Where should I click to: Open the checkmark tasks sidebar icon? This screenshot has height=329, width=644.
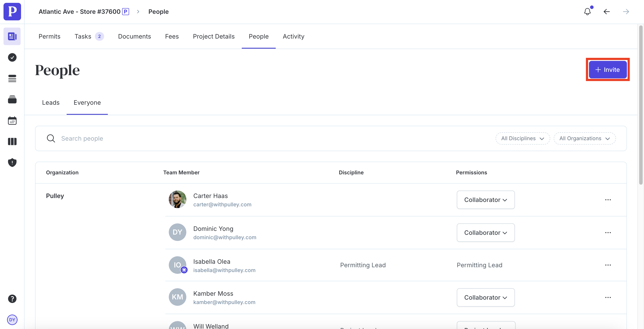12,57
